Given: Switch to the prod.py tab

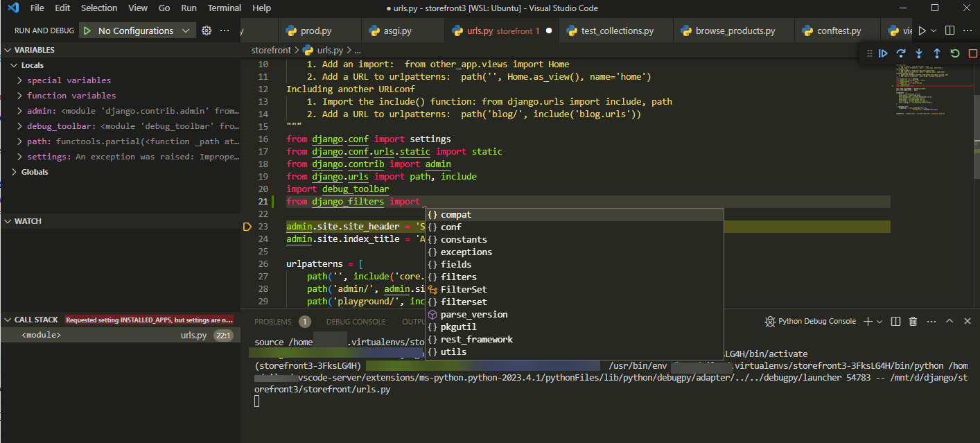Looking at the screenshot, I should pyautogui.click(x=320, y=31).
